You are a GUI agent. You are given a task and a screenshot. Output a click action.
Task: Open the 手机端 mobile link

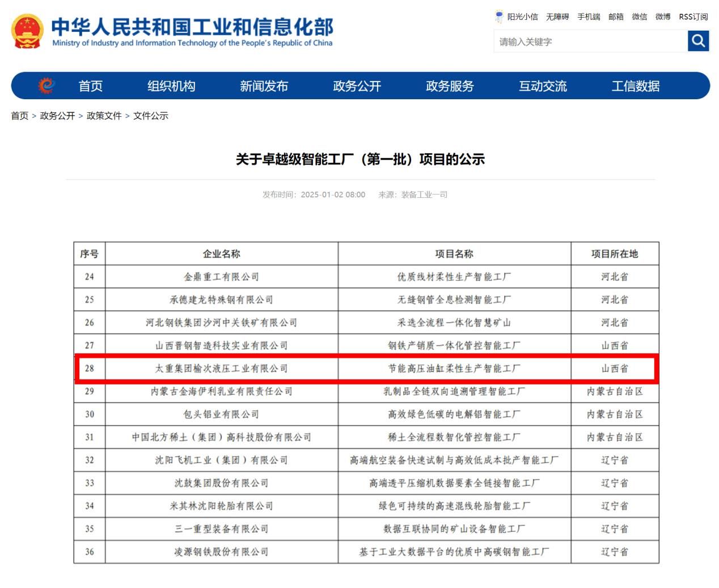point(589,17)
